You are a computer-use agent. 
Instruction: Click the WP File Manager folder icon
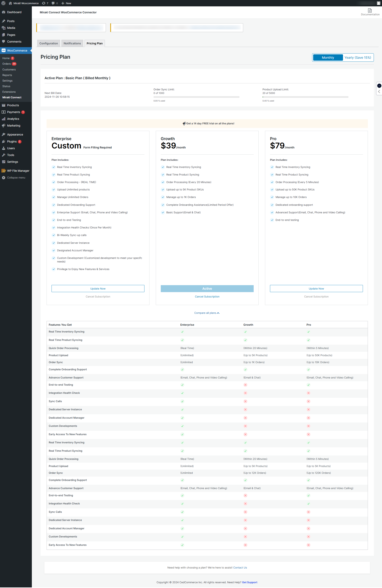click(3, 171)
